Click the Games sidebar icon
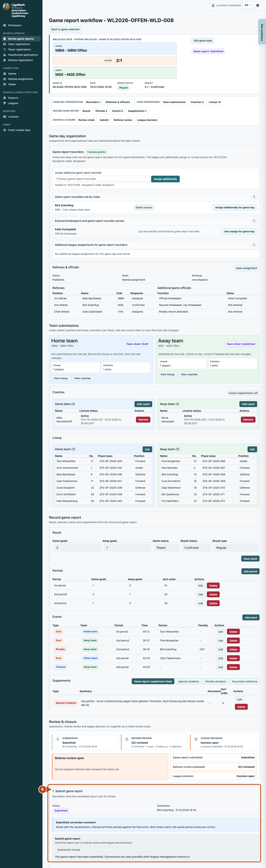Viewport: 266px width, 868px height. click(5, 73)
